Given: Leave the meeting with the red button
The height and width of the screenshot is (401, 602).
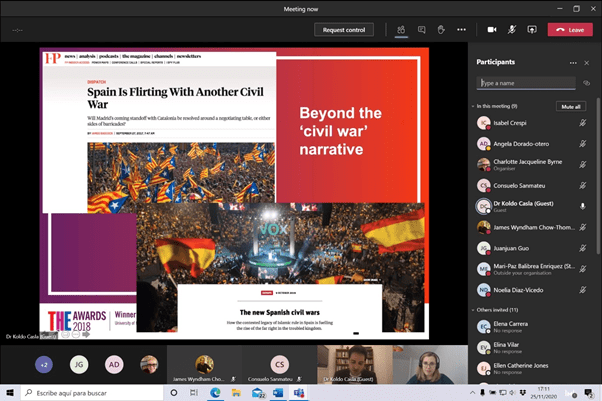Looking at the screenshot, I should (570, 30).
